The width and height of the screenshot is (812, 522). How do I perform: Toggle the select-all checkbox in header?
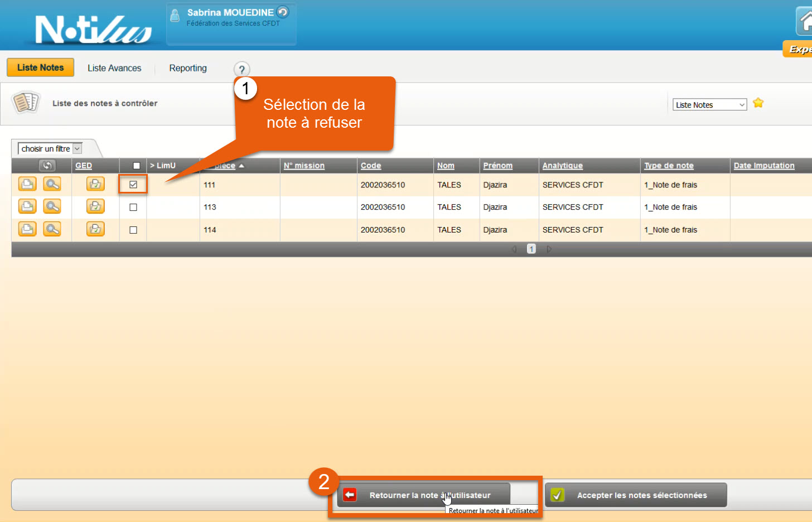point(137,166)
